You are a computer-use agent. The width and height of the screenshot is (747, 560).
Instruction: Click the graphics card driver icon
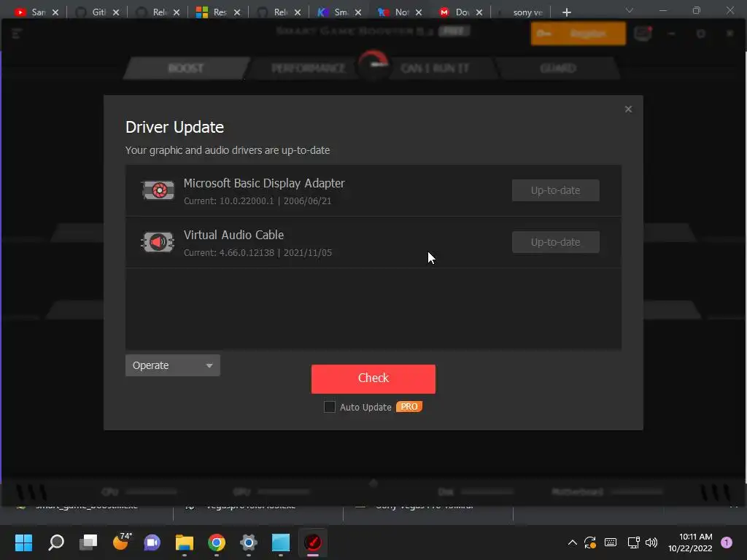click(x=158, y=190)
